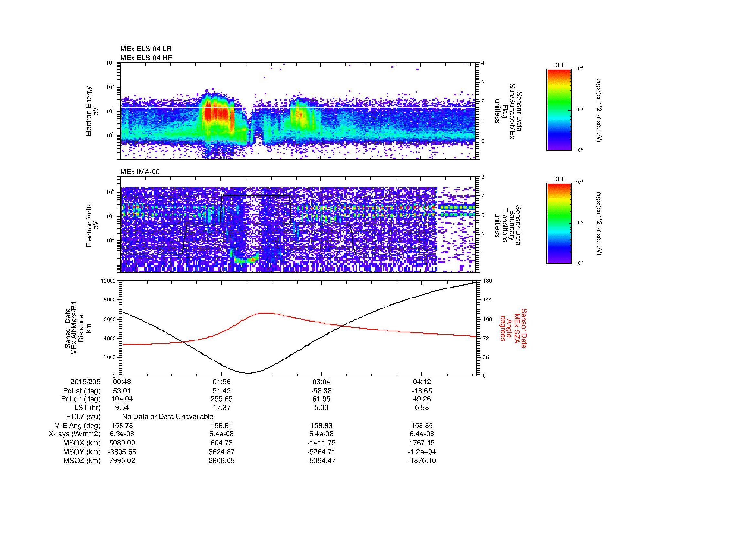
Task: Click the 01:56 time tick label
Action: pyautogui.click(x=222, y=382)
